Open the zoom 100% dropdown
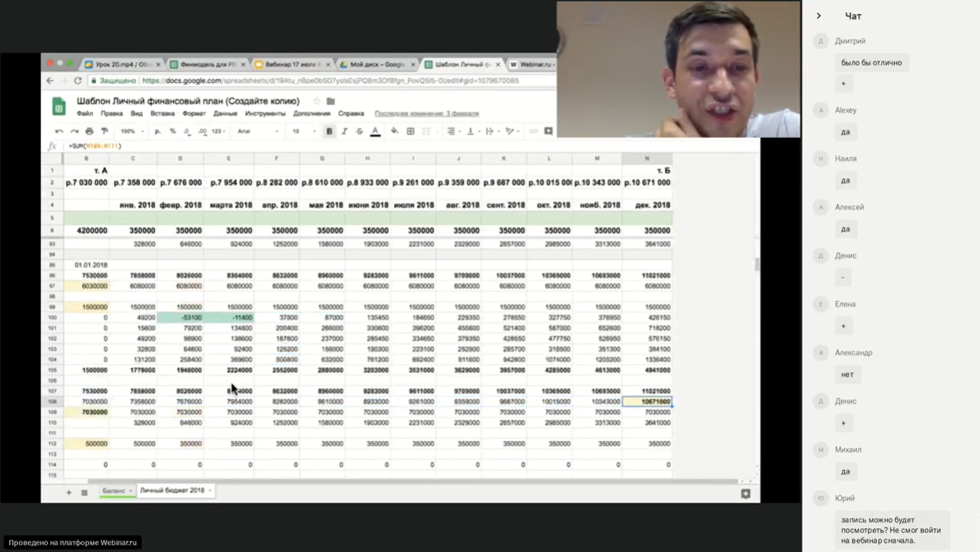 pos(131,132)
